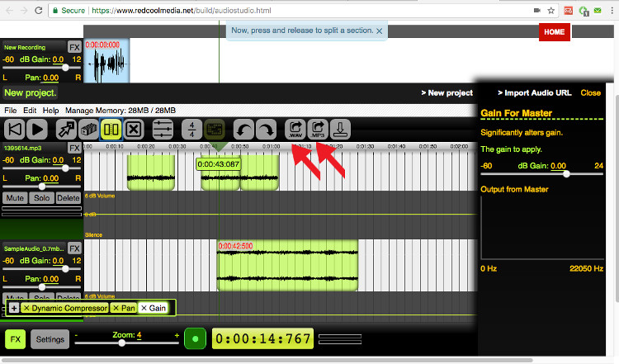
Task: Click the delete section X tool icon
Action: 135,129
